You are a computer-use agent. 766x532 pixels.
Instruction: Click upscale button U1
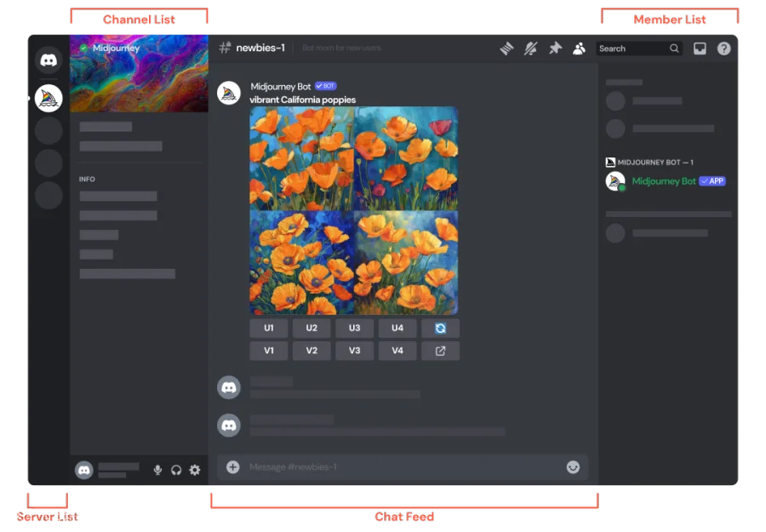(269, 329)
